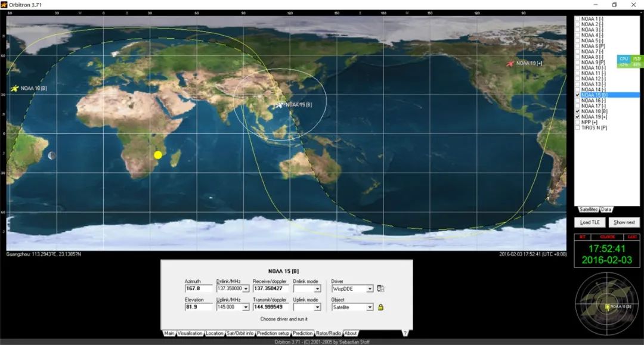
Task: Select NOAA 12 [-] in satellite list
Action: 593,79
